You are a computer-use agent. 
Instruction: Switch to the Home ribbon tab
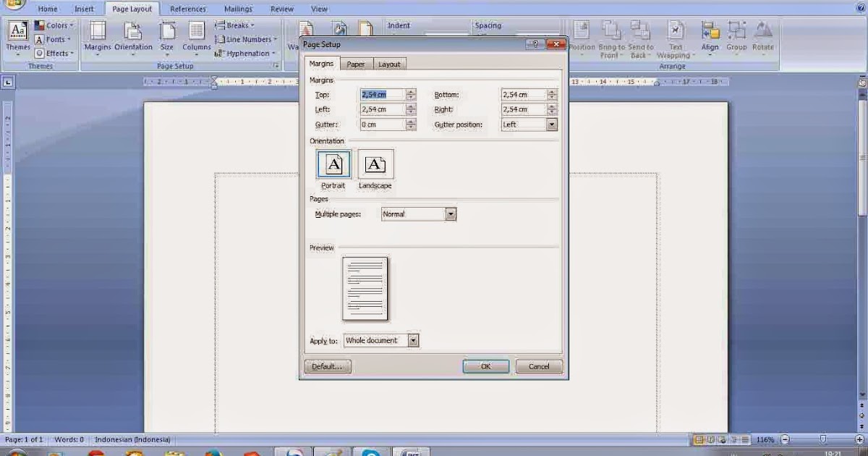[x=47, y=9]
